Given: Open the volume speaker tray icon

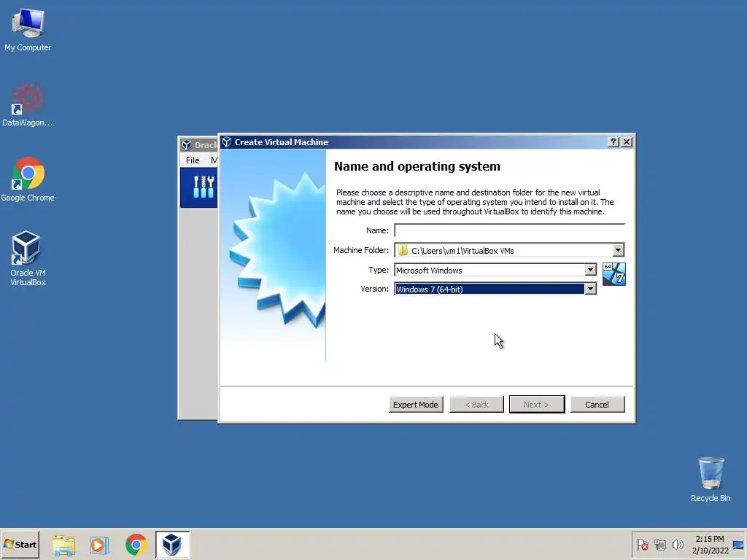Looking at the screenshot, I should 677,545.
